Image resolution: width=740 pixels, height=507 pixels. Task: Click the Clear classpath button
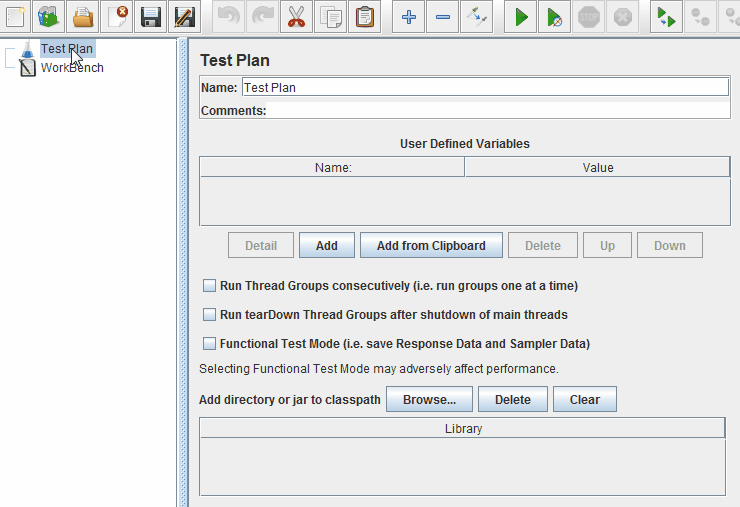(585, 399)
